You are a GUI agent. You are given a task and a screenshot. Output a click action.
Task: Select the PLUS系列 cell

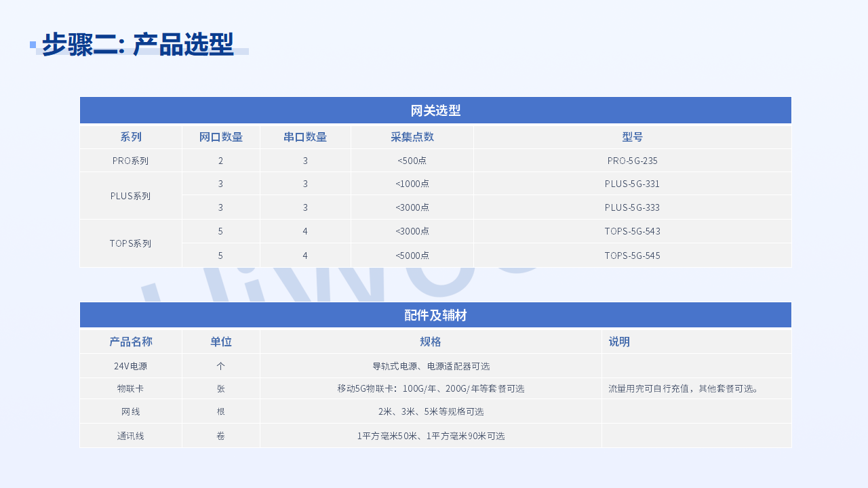point(131,196)
